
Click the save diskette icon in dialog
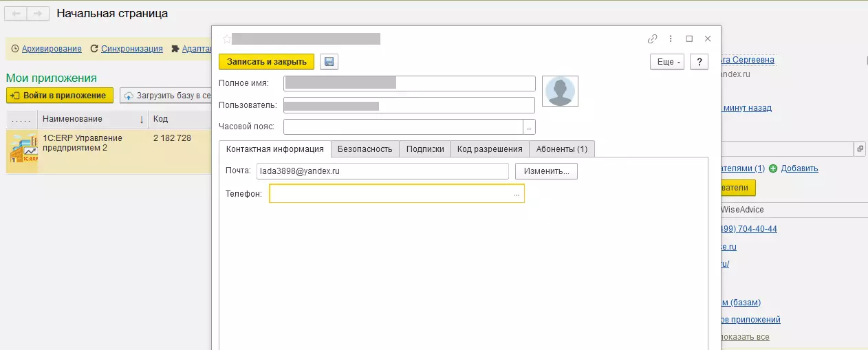coord(329,62)
